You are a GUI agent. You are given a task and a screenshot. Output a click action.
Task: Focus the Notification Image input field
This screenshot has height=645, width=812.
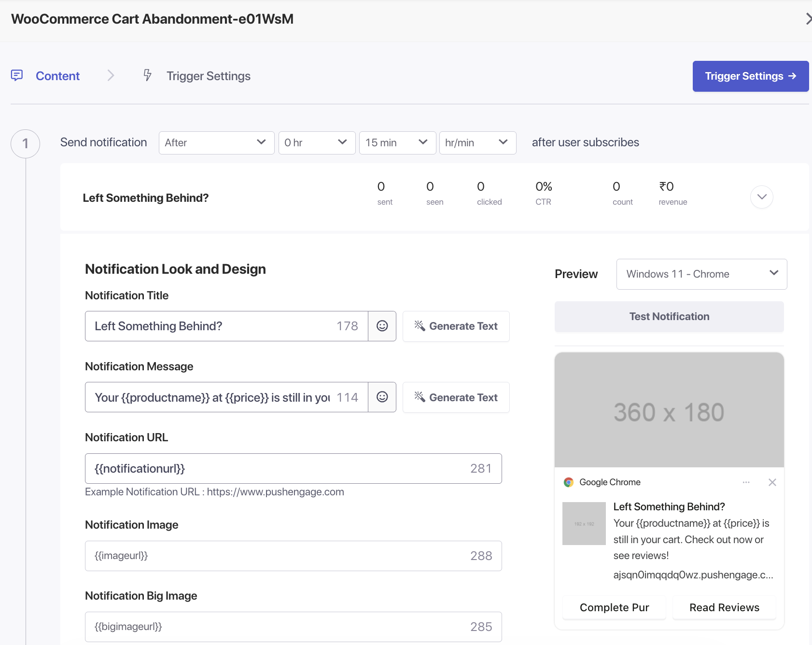293,556
